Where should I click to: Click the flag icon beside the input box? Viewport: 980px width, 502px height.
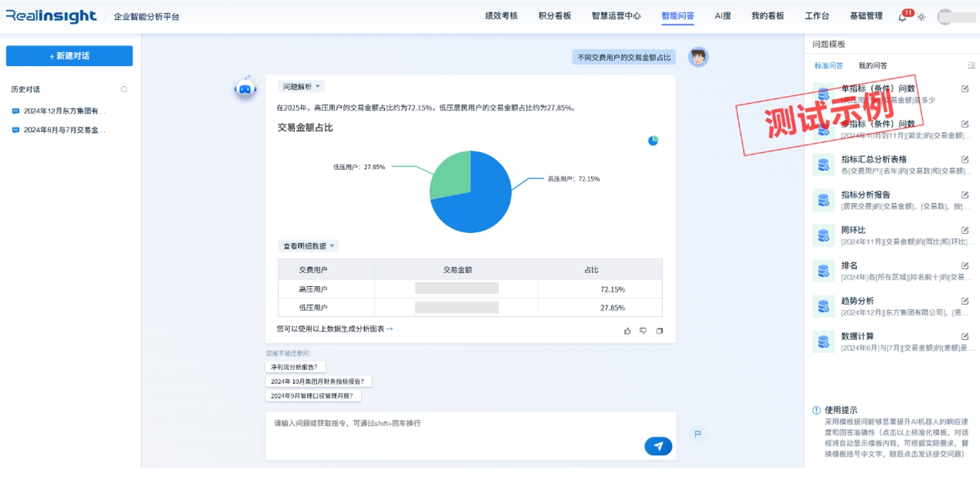click(696, 434)
